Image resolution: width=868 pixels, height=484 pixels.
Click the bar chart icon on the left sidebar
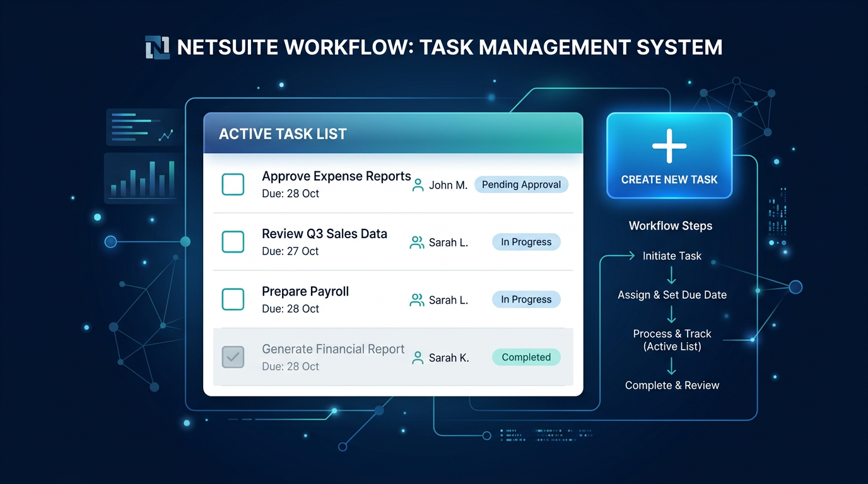point(143,178)
